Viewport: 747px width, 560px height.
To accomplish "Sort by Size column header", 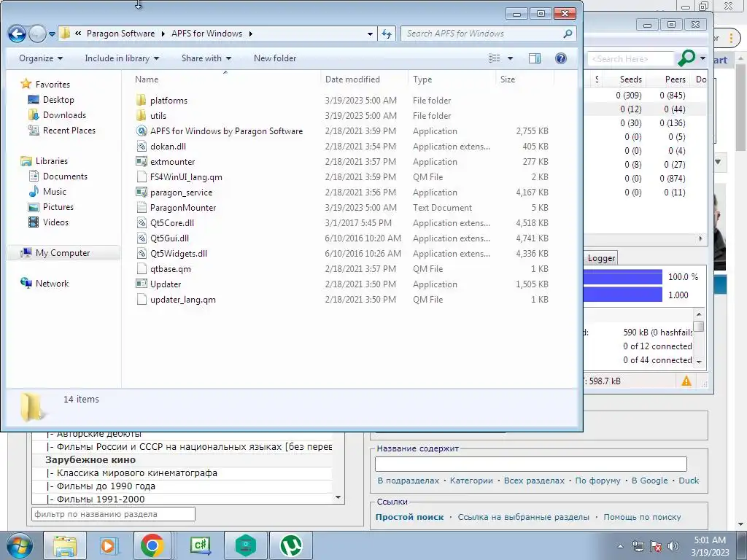I will 525,79.
